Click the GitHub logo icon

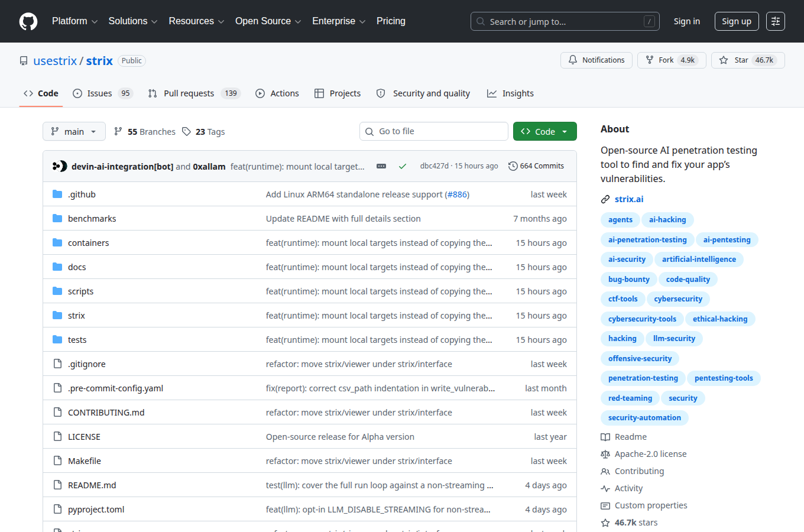pyautogui.click(x=28, y=21)
